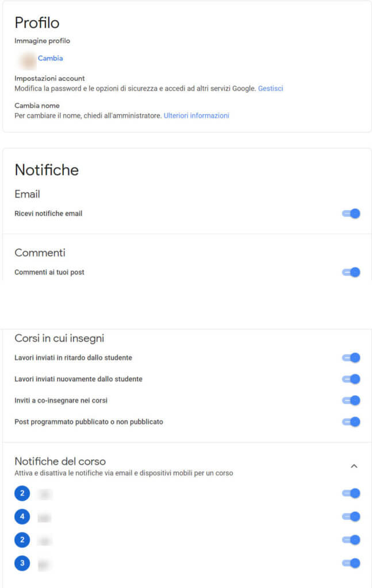Disable notifications for the badge 4 course
Viewport: 372px width, 588px height.
click(351, 517)
